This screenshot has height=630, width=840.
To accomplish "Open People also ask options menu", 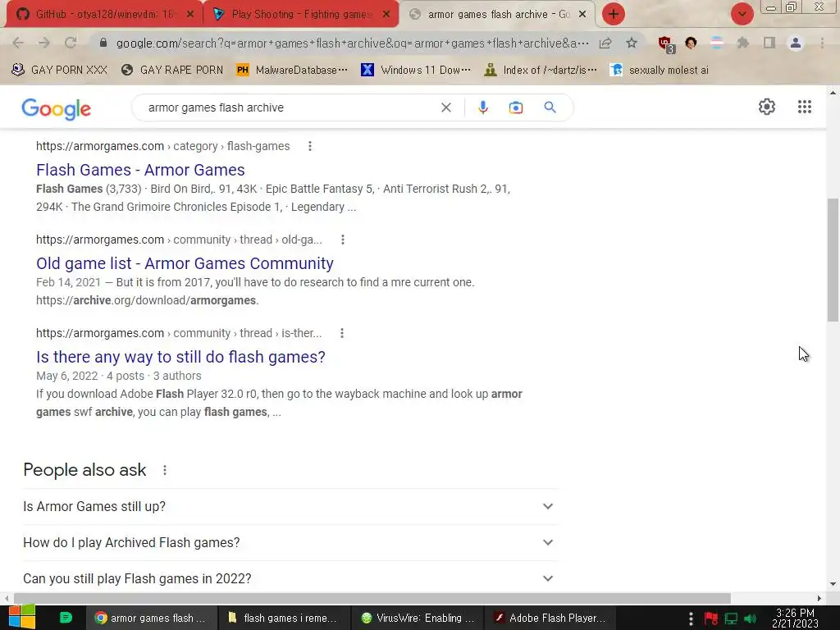I will pos(164,470).
